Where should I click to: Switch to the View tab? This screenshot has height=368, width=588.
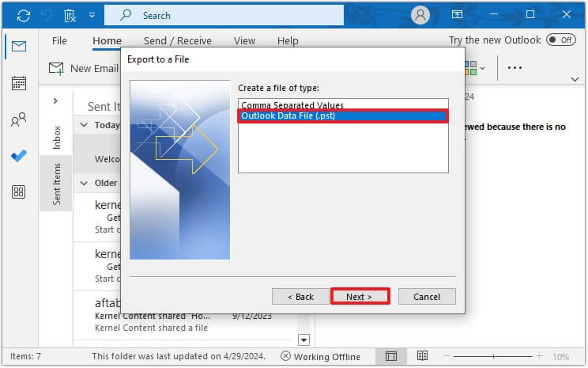[244, 40]
